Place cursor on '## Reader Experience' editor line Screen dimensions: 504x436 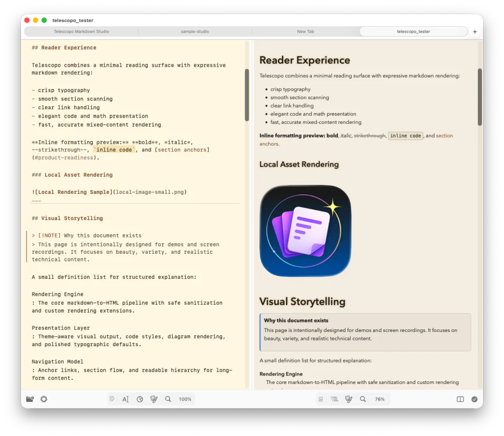click(64, 48)
